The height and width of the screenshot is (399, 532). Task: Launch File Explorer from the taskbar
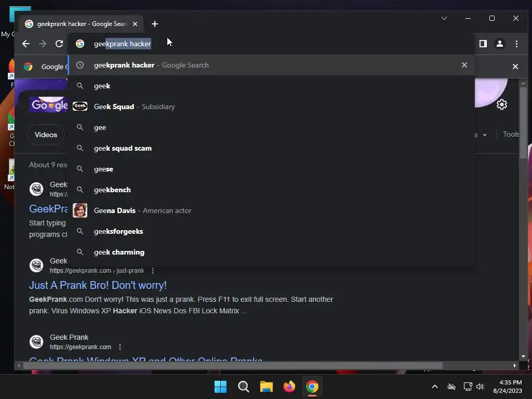tap(267, 387)
